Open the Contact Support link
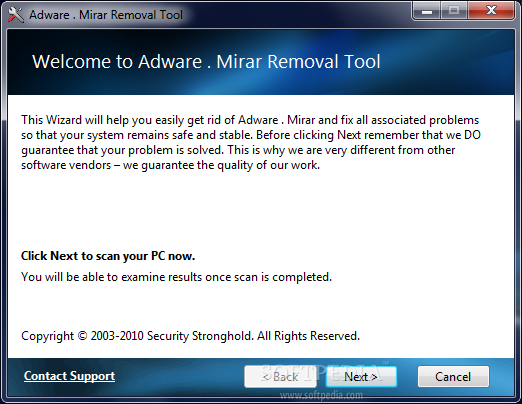The image size is (522, 404). 69,376
